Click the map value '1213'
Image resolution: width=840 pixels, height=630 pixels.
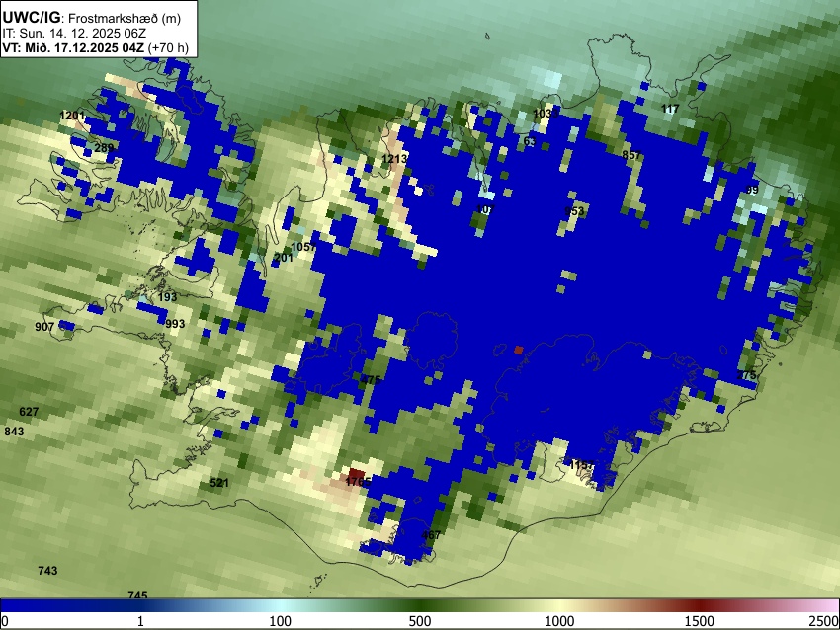(394, 159)
